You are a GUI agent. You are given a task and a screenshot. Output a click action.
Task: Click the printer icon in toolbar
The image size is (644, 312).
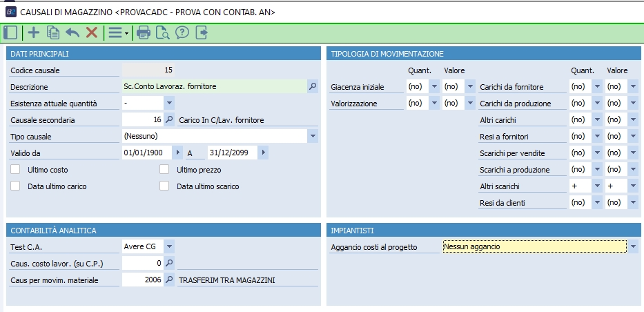pos(144,32)
